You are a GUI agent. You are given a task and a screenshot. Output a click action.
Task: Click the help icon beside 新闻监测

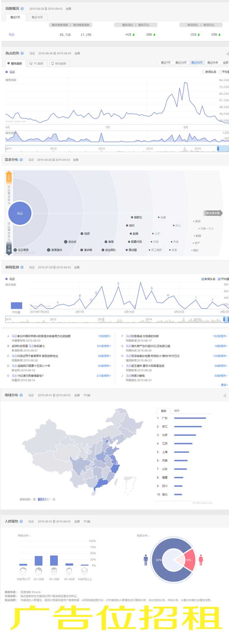point(22,267)
